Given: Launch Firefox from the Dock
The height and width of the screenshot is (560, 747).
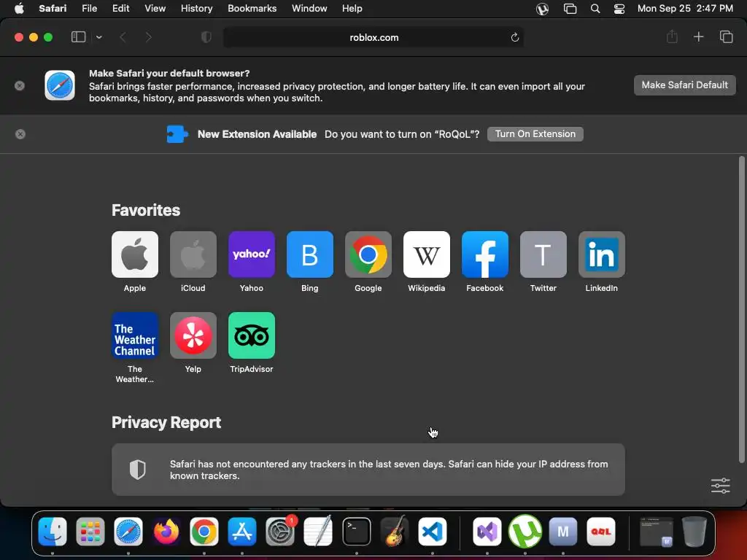Looking at the screenshot, I should coord(166,532).
